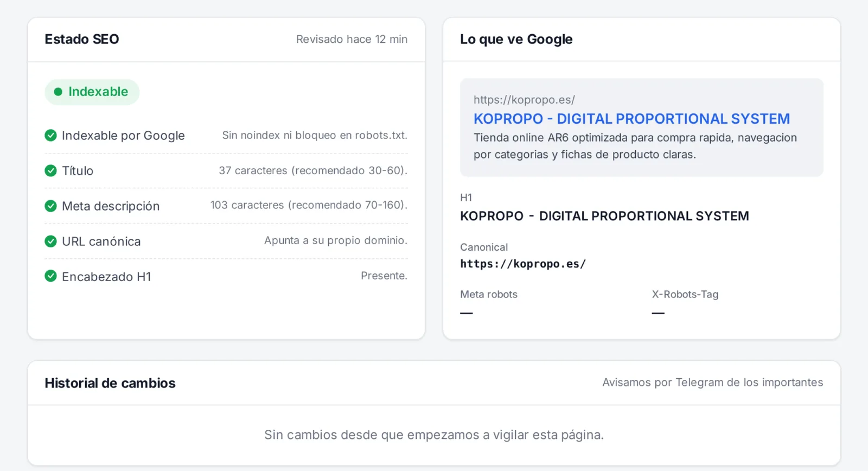Click the 'Canonical' field label
The height and width of the screenshot is (471, 868).
pyautogui.click(x=484, y=247)
